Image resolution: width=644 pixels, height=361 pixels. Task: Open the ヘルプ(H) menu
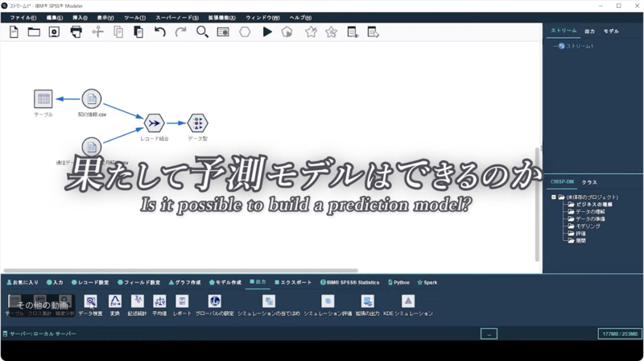point(300,18)
